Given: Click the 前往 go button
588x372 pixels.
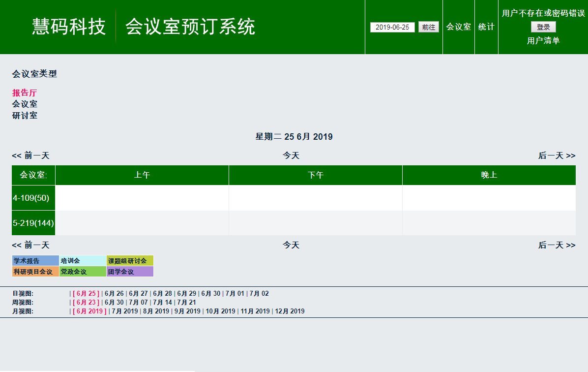Looking at the screenshot, I should tap(427, 27).
